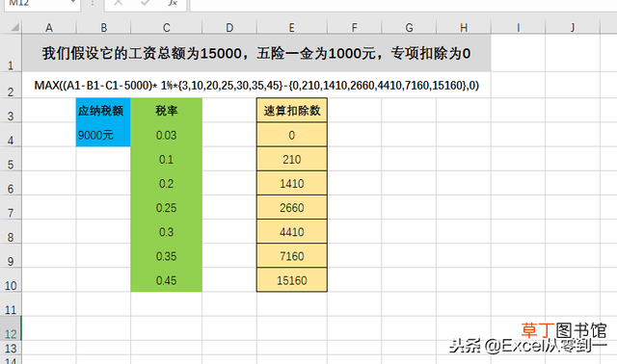Screen dimensions: 617x364
Task: Click the deduction cell containing 0
Action: tap(291, 135)
